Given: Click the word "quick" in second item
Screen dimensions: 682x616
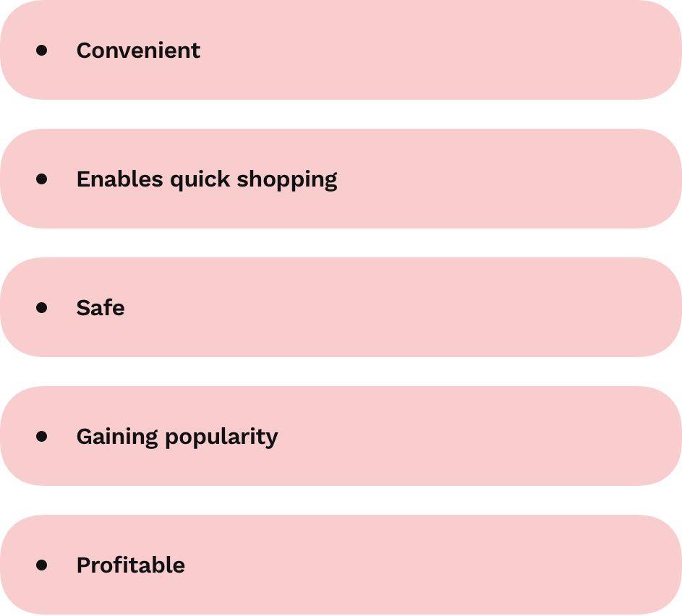Looking at the screenshot, I should 200,180.
